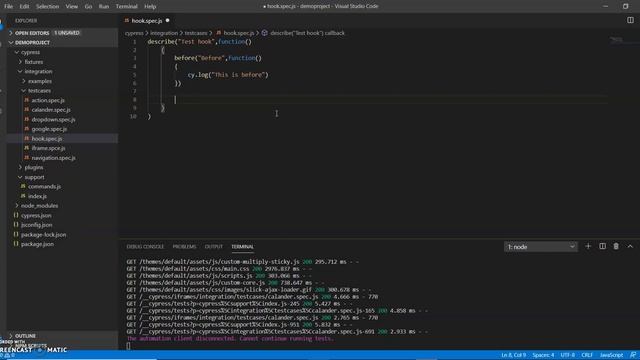Viewport: 640px width, 360px height.
Task: Open index.js in support folder
Action: [x=37, y=196]
